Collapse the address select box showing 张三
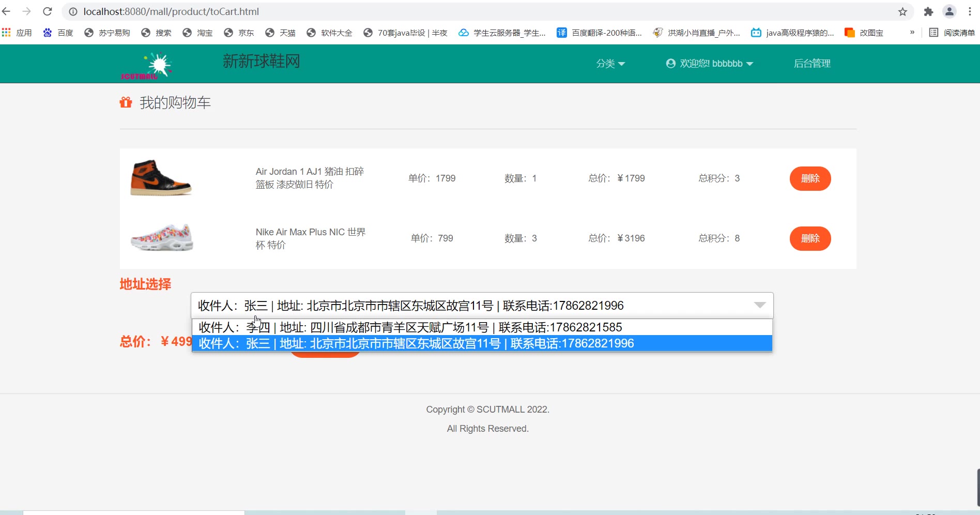980x515 pixels. (482, 306)
